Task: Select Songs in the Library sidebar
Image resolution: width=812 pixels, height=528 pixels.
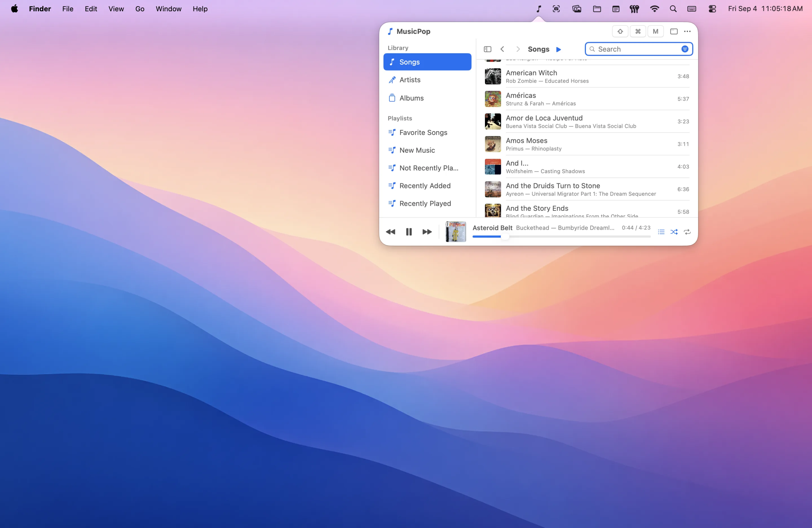Action: tap(427, 62)
